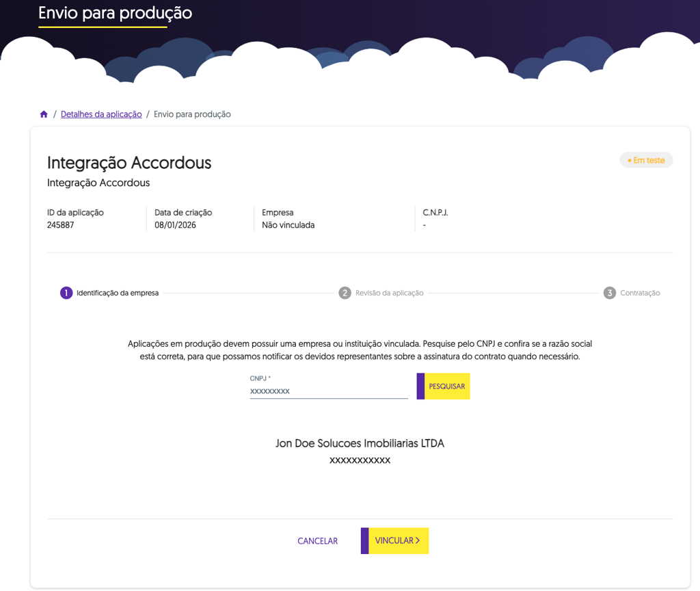Open the Contratação step label
The image size is (700, 591).
coord(640,293)
